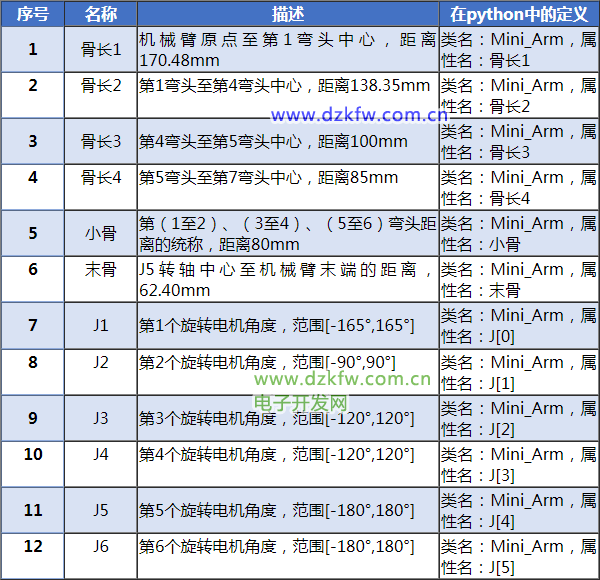The height and width of the screenshot is (580, 600).
Task: Click the Python definition cell containing J[2]
Action: 517,418
